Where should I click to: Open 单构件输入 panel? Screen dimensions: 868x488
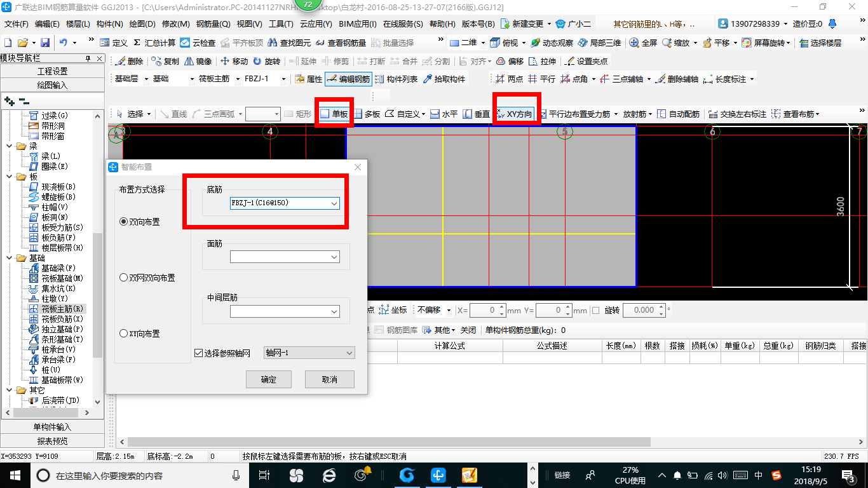tap(52, 427)
